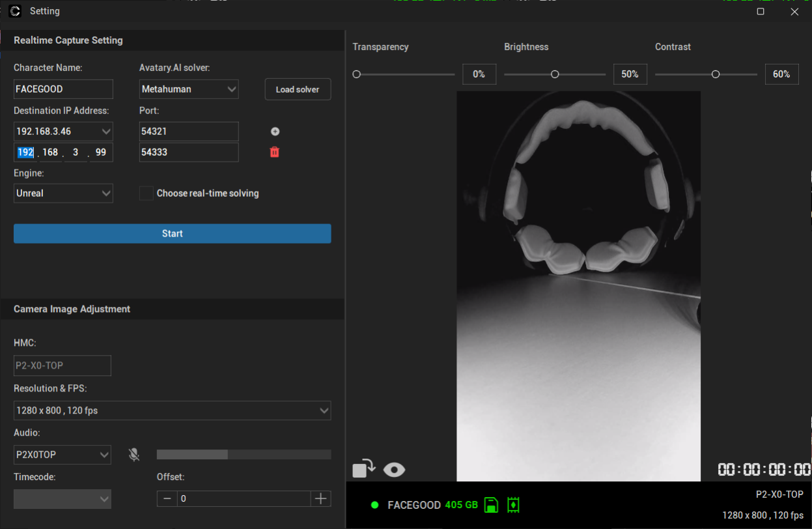Click the HMC field P2-X0-TOP
The width and height of the screenshot is (812, 529).
(x=63, y=365)
